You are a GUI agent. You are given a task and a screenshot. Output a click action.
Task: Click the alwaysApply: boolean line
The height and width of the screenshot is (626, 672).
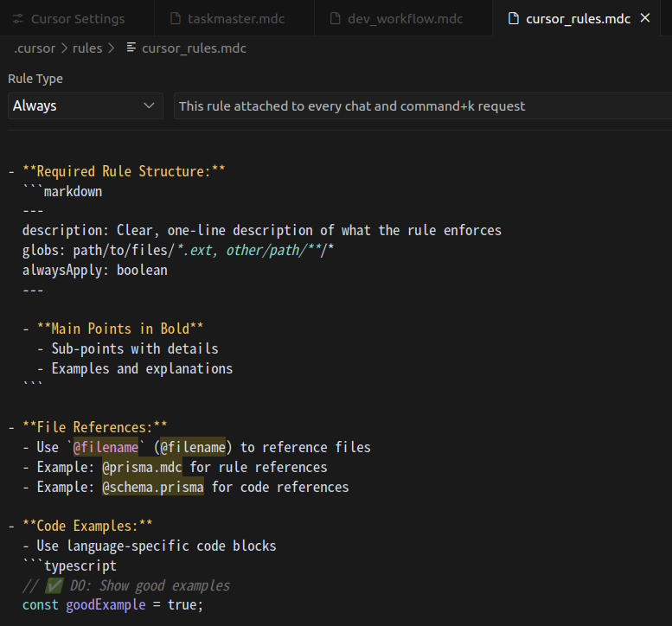point(95,271)
